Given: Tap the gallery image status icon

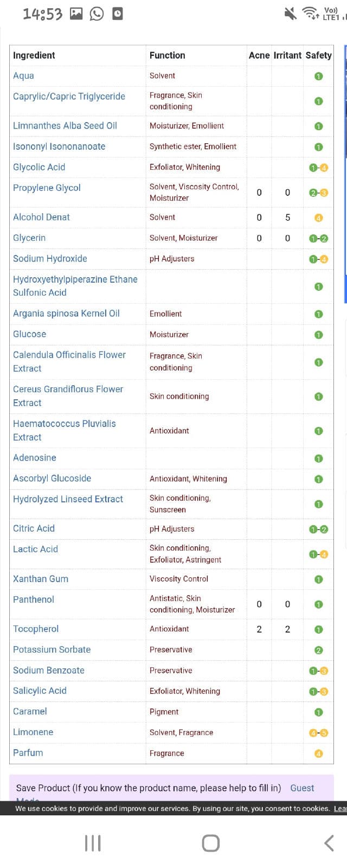Looking at the screenshot, I should tap(76, 14).
